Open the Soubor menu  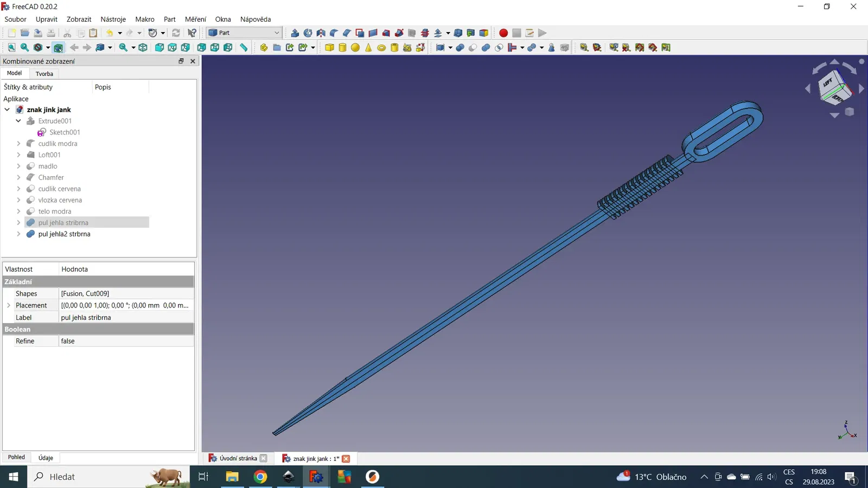[x=15, y=19]
